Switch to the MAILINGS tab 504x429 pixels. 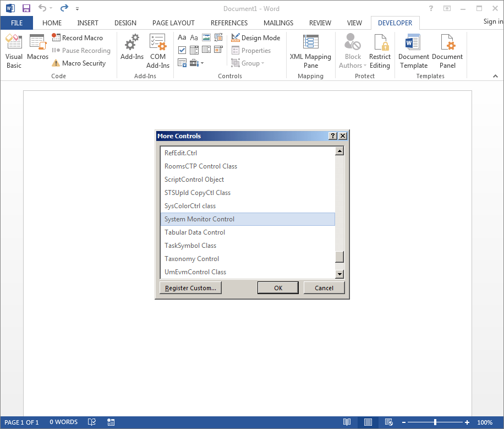pyautogui.click(x=278, y=23)
